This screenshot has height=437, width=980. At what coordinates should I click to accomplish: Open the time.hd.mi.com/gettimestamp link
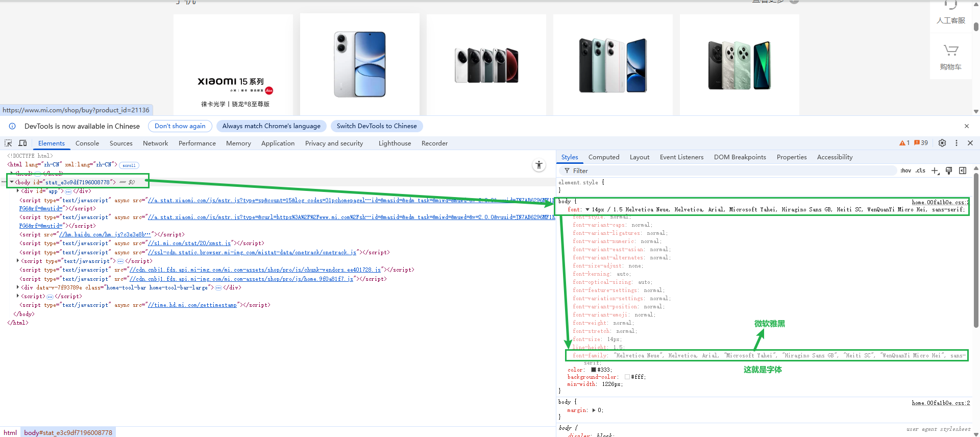pos(192,305)
